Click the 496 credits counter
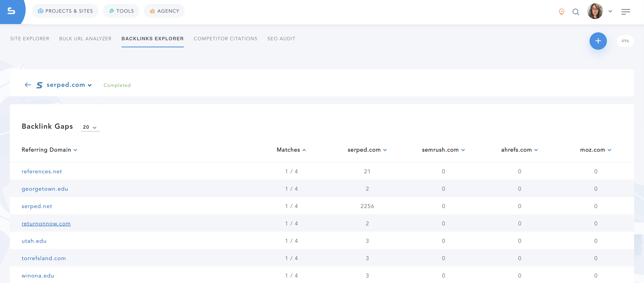This screenshot has width=644, height=283. (625, 41)
